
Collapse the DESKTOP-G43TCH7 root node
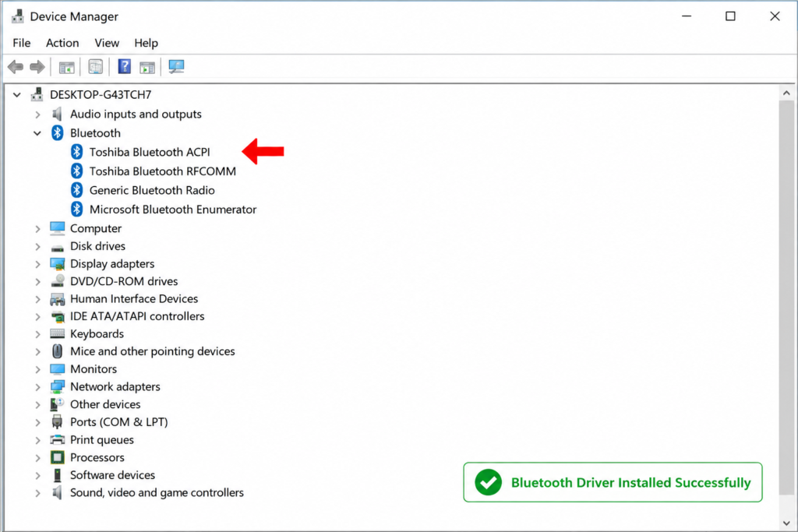click(x=17, y=94)
